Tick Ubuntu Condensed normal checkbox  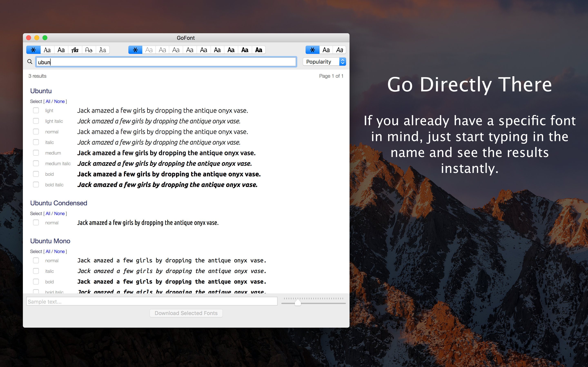36,223
